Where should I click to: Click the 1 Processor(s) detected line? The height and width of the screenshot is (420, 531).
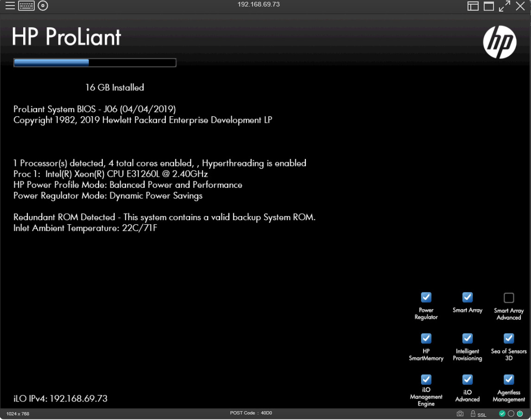(x=159, y=163)
